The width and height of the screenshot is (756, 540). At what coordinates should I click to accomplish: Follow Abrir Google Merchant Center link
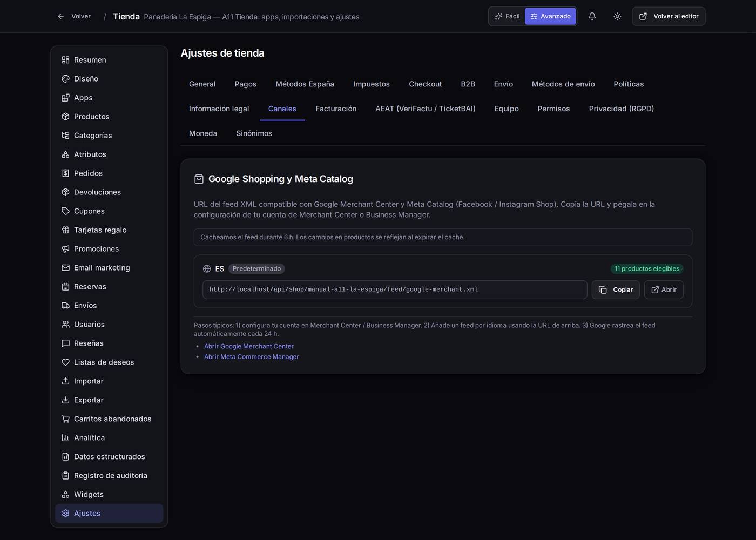249,347
